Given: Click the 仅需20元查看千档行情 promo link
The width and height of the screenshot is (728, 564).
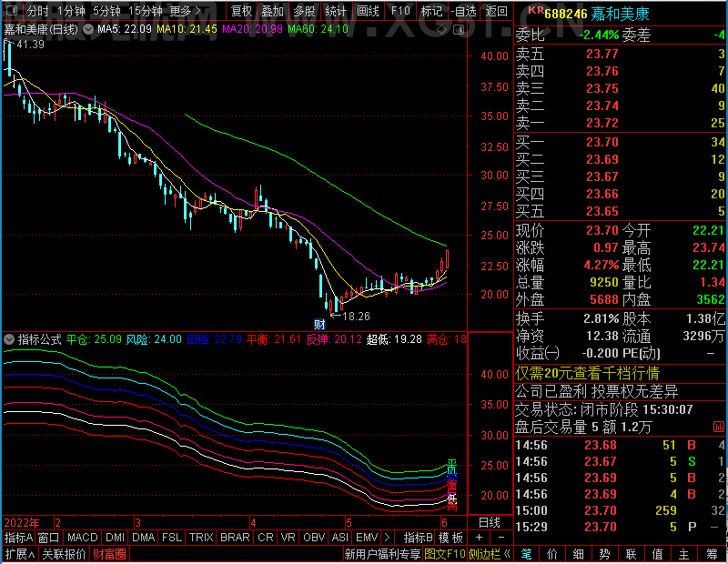Looking at the screenshot, I should click(x=587, y=373).
